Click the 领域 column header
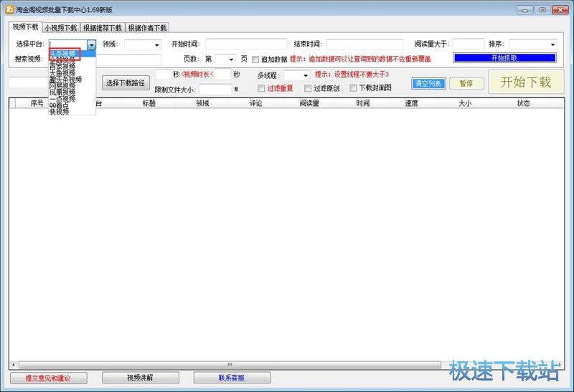This screenshot has width=574, height=392. 202,103
